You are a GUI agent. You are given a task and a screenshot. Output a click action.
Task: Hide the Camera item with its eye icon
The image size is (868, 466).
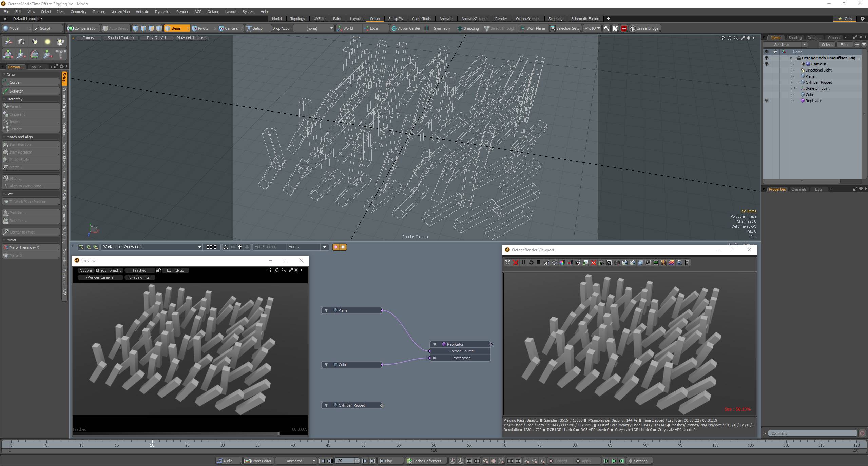click(x=766, y=64)
